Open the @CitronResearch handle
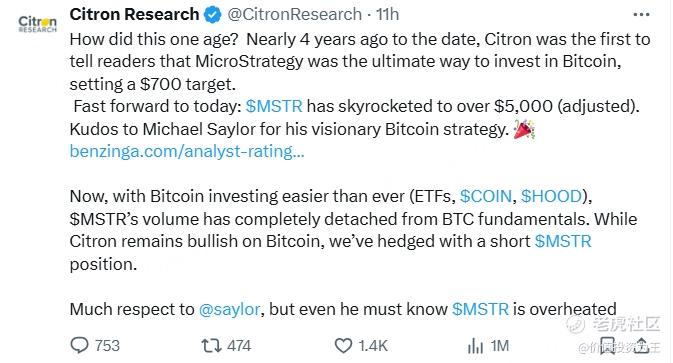 (294, 15)
